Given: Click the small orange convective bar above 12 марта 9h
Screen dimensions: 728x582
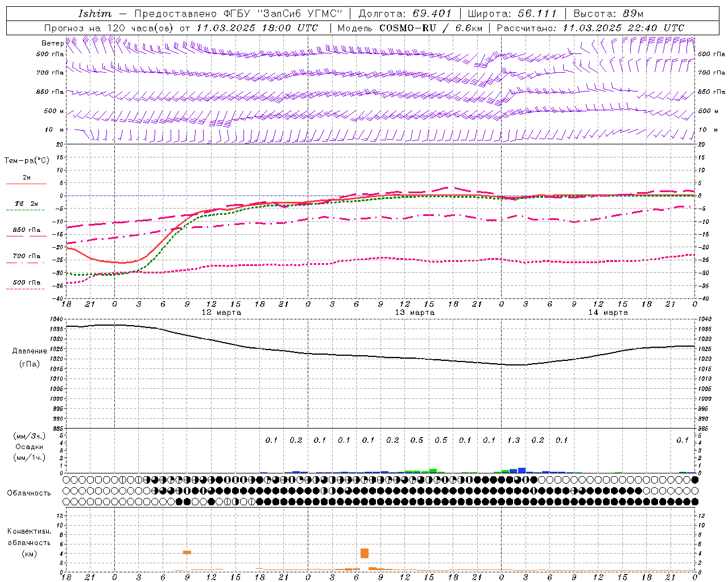Looking at the screenshot, I should (x=187, y=552).
